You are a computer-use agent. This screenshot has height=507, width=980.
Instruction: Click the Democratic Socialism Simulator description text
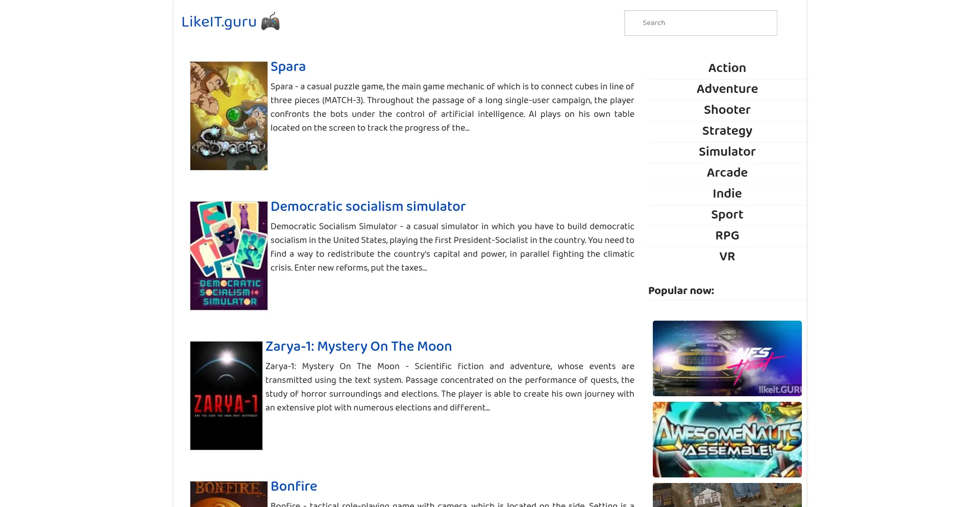coord(452,247)
